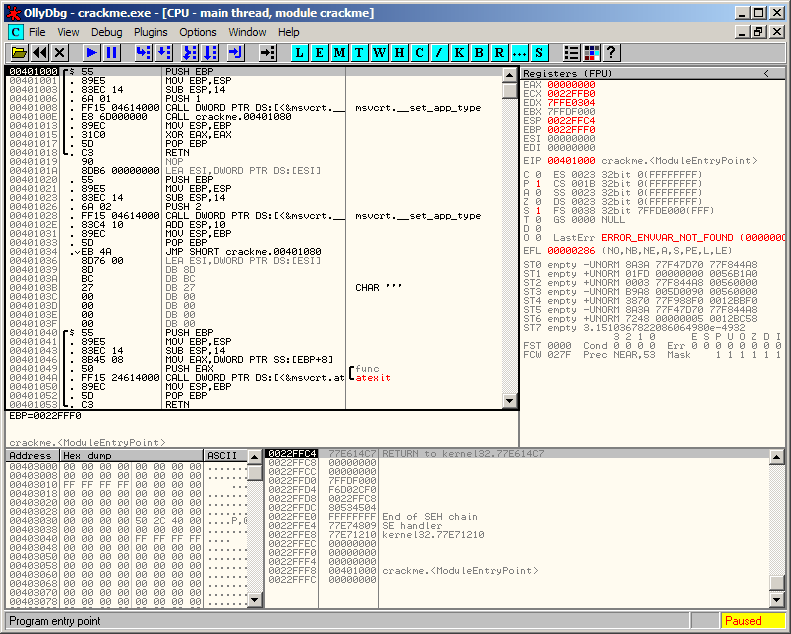Open Call stack window (K button)
This screenshot has width=791, height=634.
pyautogui.click(x=459, y=52)
